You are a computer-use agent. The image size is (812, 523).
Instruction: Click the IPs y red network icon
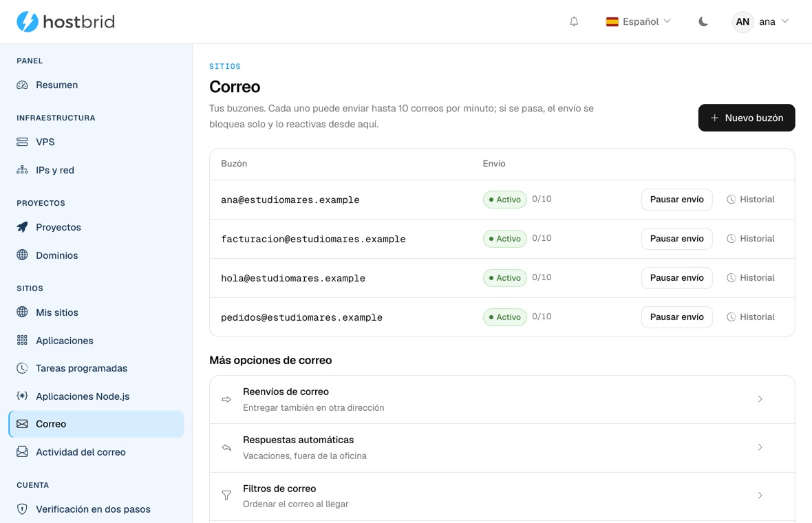point(22,170)
